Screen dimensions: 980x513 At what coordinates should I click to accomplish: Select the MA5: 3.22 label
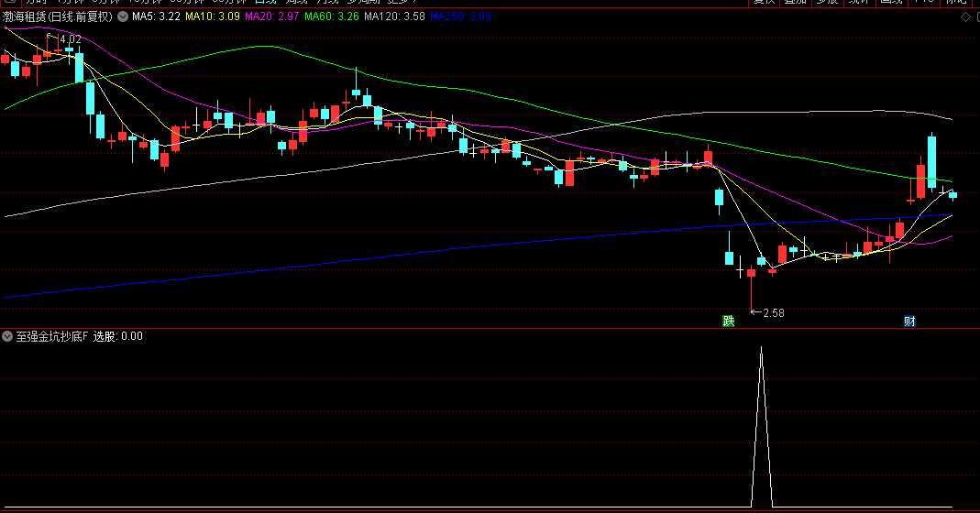156,16
